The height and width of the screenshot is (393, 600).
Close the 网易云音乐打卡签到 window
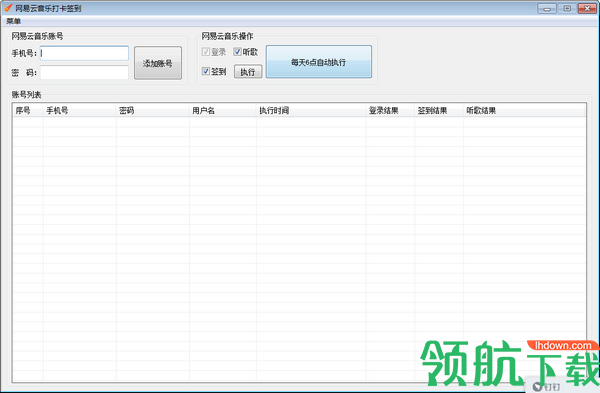point(587,8)
